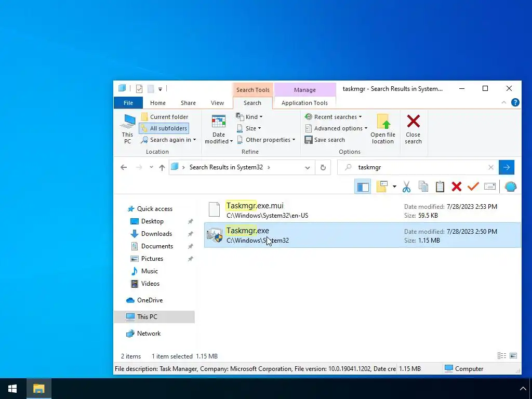The height and width of the screenshot is (399, 532).
Task: Open Advanced options menu
Action: [336, 128]
